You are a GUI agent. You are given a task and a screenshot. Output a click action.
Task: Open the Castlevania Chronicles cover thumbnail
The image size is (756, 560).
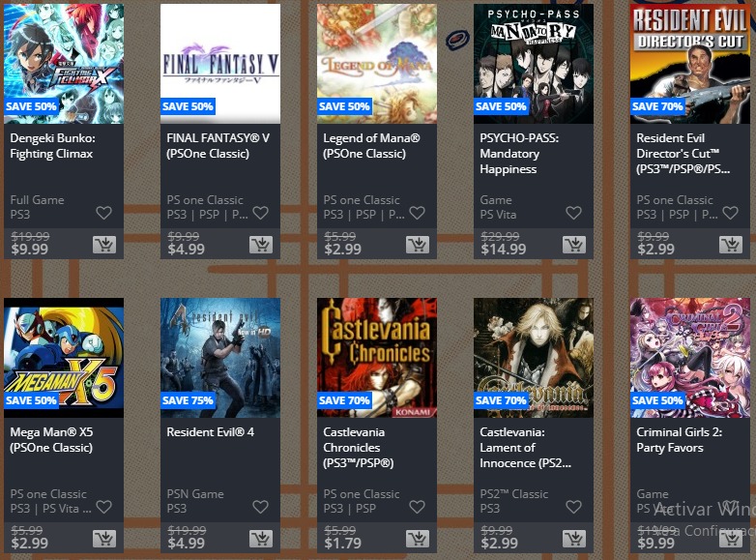pos(377,358)
